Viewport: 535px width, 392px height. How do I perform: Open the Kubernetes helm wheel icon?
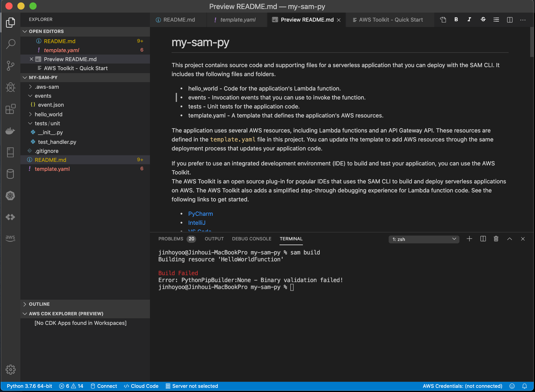[10, 195]
